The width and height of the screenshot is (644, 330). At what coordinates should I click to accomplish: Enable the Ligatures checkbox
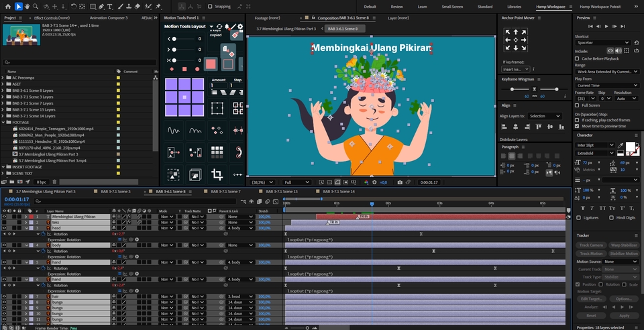pyautogui.click(x=579, y=217)
